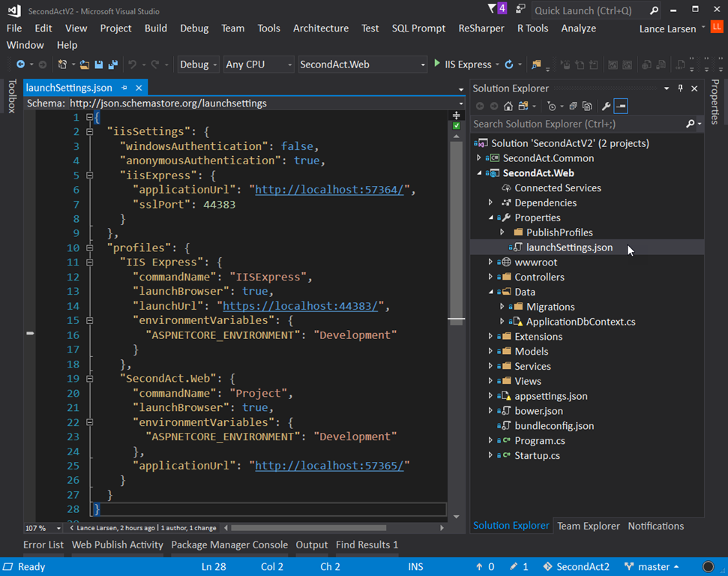Click the Solution Explorer Home icon

pos(508,106)
